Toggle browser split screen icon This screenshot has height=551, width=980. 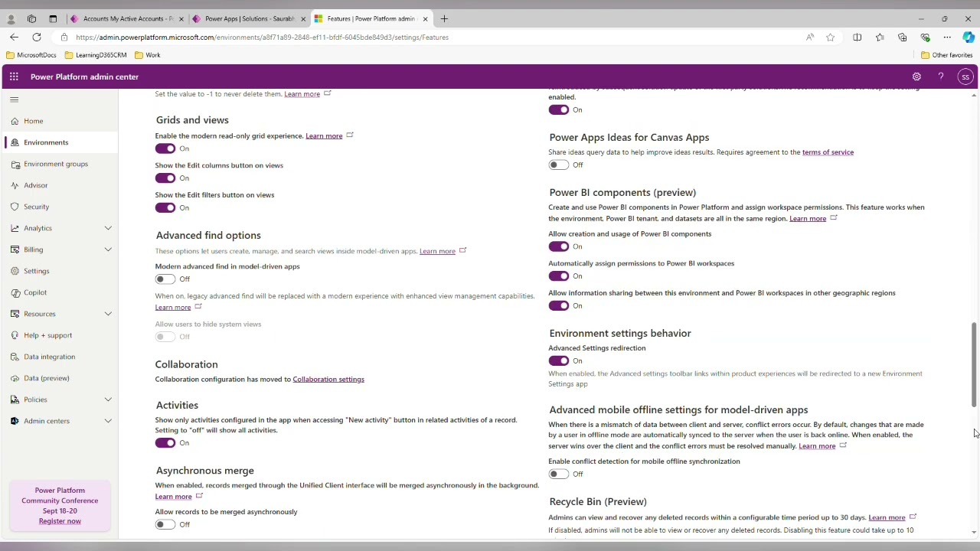click(x=857, y=37)
